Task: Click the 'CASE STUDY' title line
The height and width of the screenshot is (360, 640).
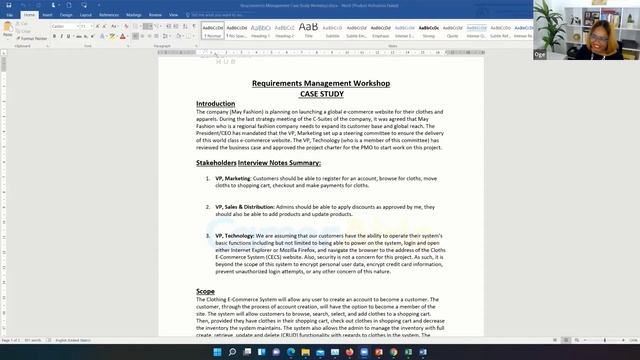Action: (322, 94)
